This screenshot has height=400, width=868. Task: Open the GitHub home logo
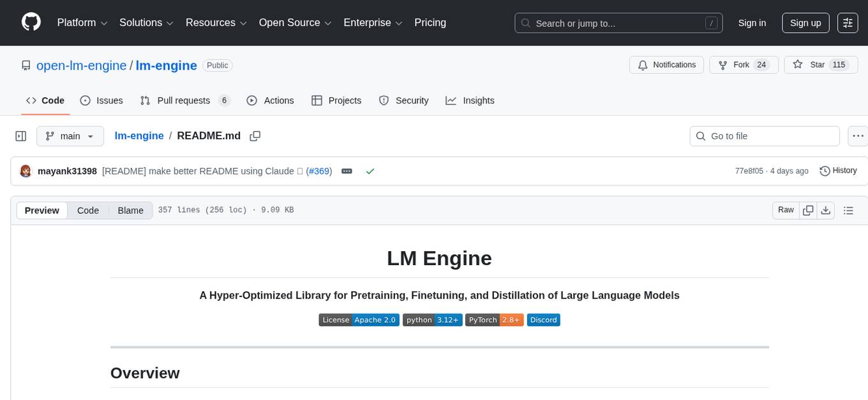(x=31, y=22)
